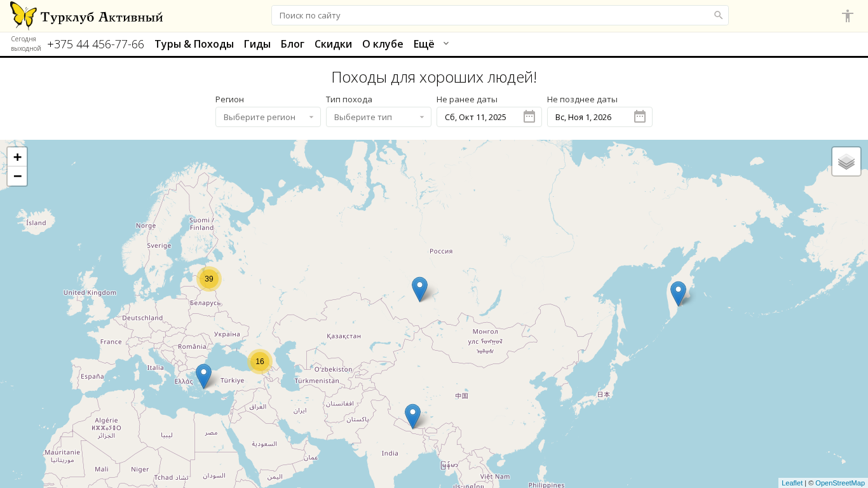Open the Ещё menu item

tap(424, 44)
